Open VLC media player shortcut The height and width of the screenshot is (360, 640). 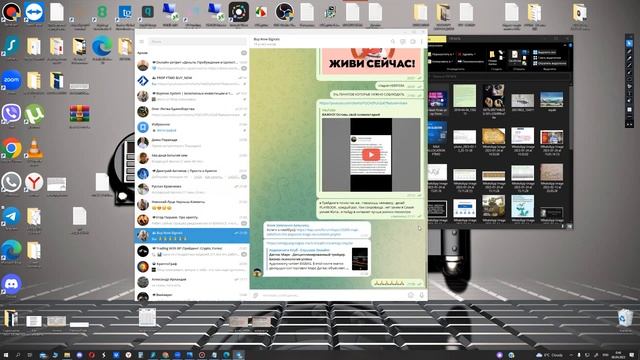pyautogui.click(x=34, y=149)
